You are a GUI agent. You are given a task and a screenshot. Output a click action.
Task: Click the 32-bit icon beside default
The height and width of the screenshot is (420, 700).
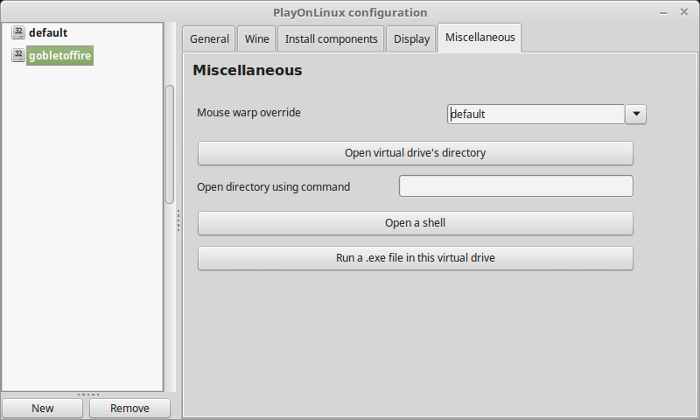[18, 32]
